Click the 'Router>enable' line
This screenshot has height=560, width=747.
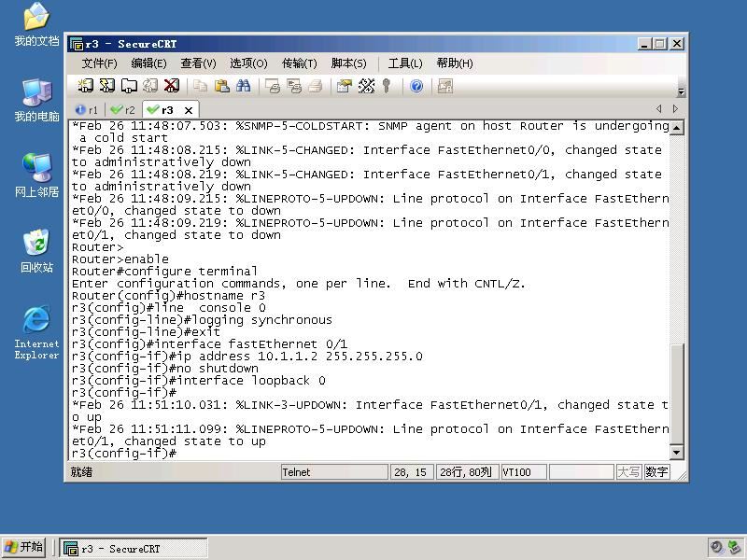tap(120, 259)
